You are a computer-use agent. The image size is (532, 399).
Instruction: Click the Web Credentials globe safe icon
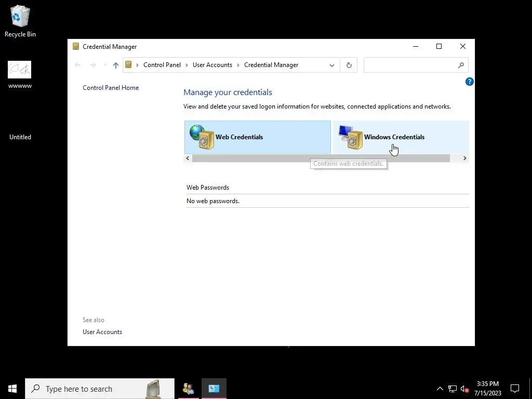click(x=202, y=137)
